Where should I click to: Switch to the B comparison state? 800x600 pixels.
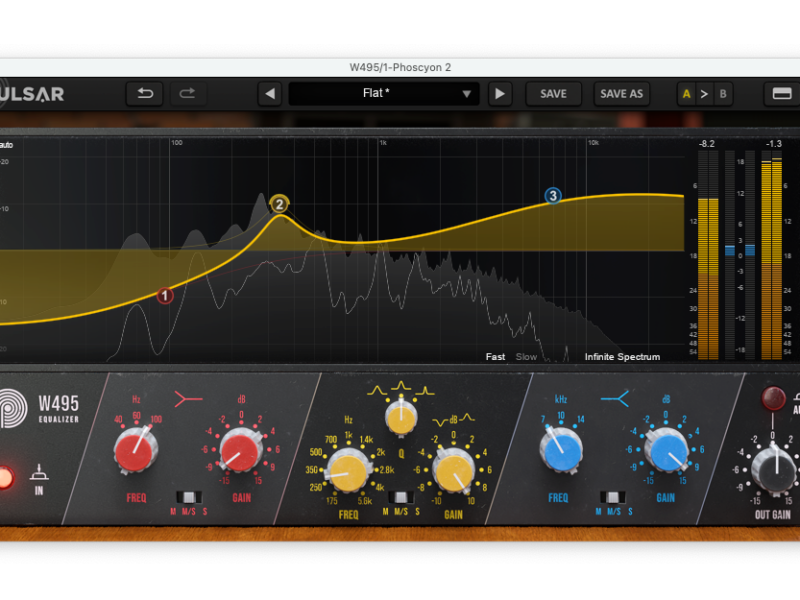pos(722,94)
